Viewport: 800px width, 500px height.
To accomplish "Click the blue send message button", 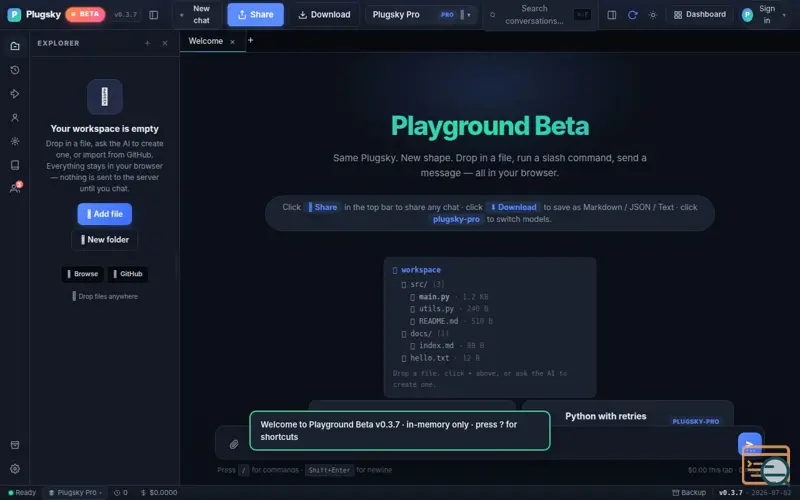I will click(x=749, y=443).
